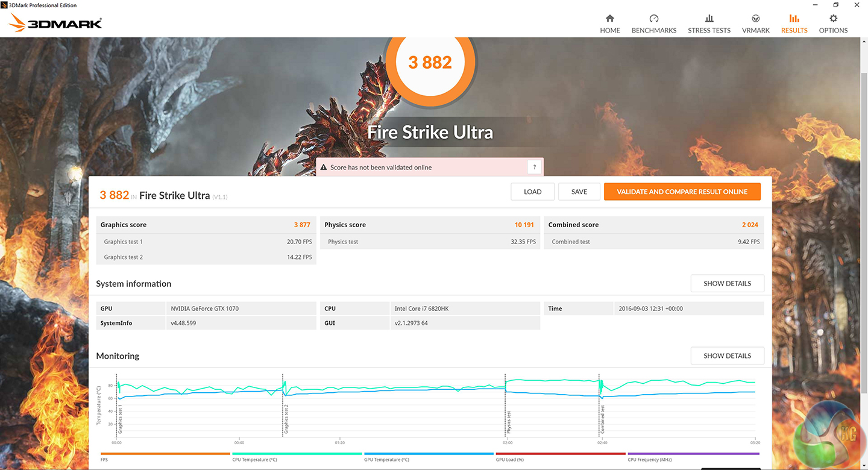Select the VRMark icon
Viewport: 868px width, 470px height.
(x=755, y=19)
